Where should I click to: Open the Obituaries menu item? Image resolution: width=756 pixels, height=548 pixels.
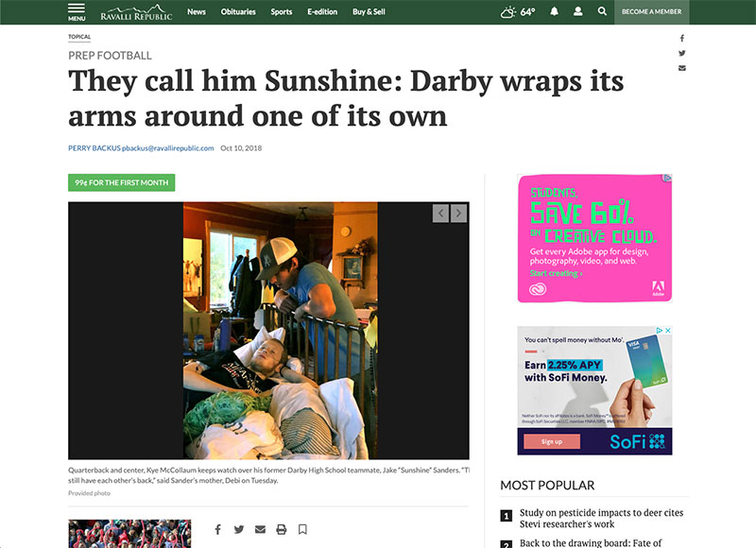tap(238, 11)
